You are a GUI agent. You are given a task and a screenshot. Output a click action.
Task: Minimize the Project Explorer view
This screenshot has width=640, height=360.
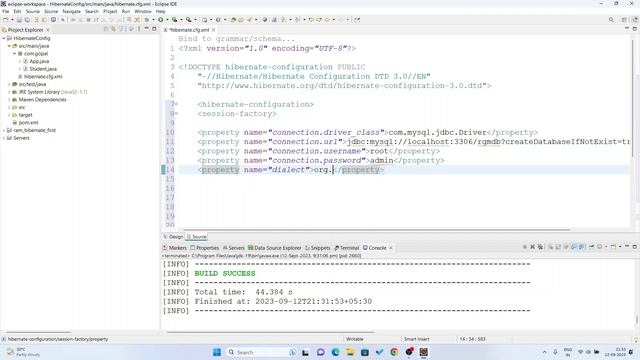[x=147, y=29]
